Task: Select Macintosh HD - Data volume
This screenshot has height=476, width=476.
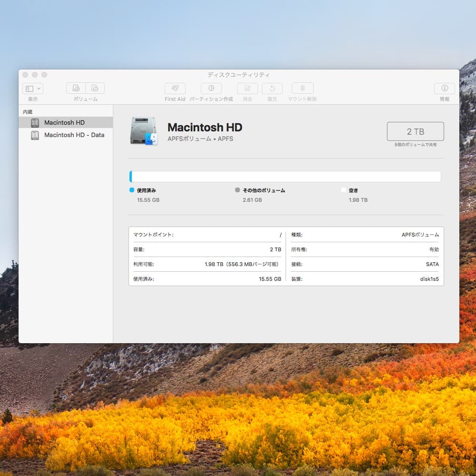Action: pos(74,135)
